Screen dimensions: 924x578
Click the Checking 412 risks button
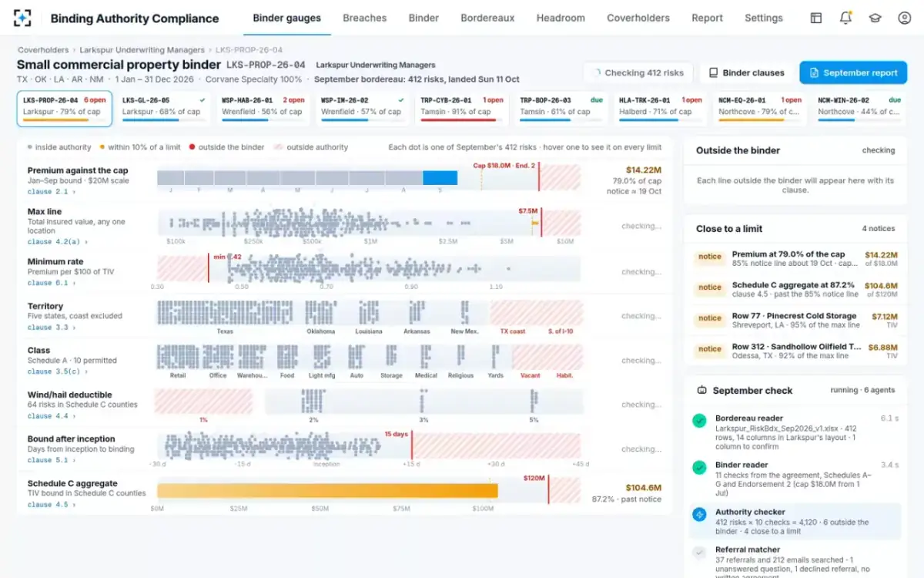638,72
